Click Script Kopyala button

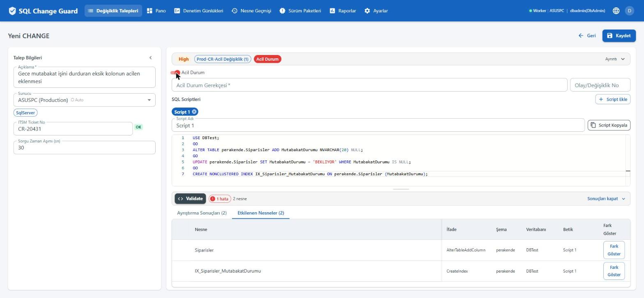[x=609, y=125]
